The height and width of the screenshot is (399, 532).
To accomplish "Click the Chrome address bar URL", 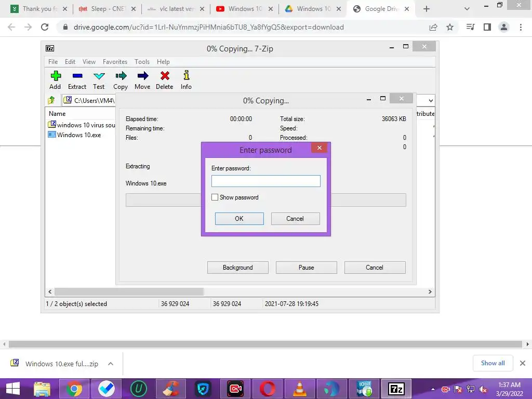I will point(209,27).
